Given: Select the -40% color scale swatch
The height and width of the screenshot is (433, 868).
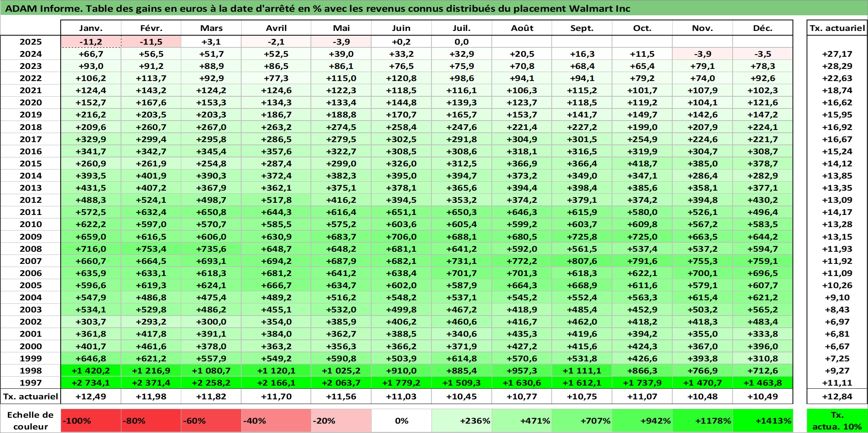Looking at the screenshot, I should pos(276,421).
